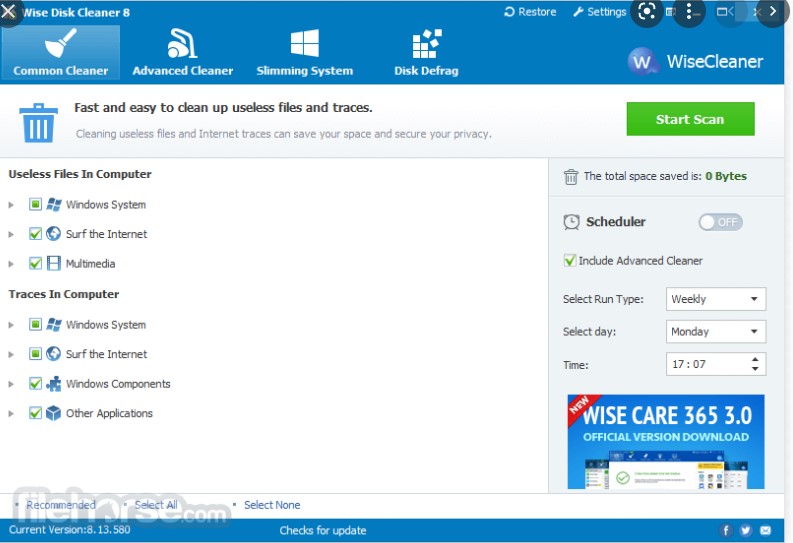The width and height of the screenshot is (793, 543).
Task: Open Settings from the title bar
Action: coord(600,12)
